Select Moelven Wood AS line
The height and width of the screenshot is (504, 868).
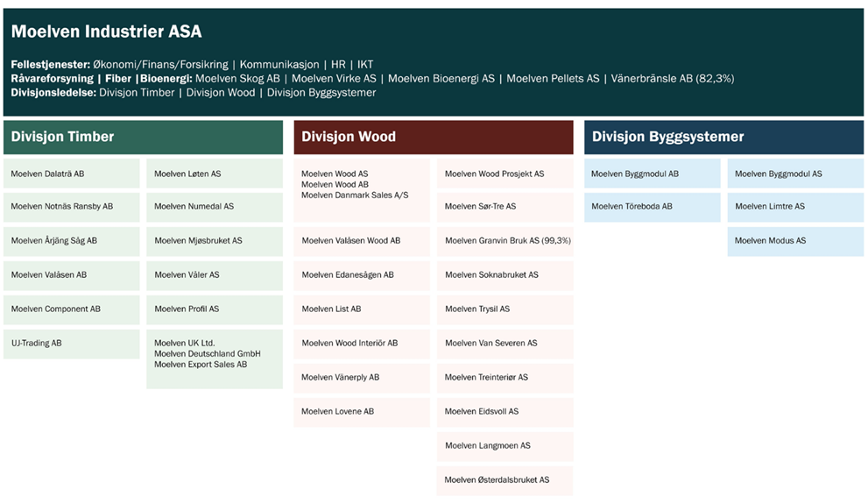pos(335,174)
